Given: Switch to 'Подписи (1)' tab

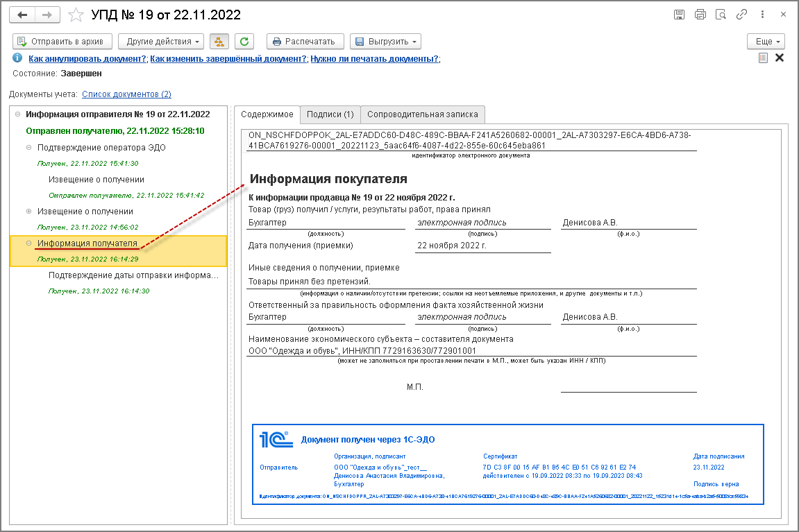Looking at the screenshot, I should [330, 114].
